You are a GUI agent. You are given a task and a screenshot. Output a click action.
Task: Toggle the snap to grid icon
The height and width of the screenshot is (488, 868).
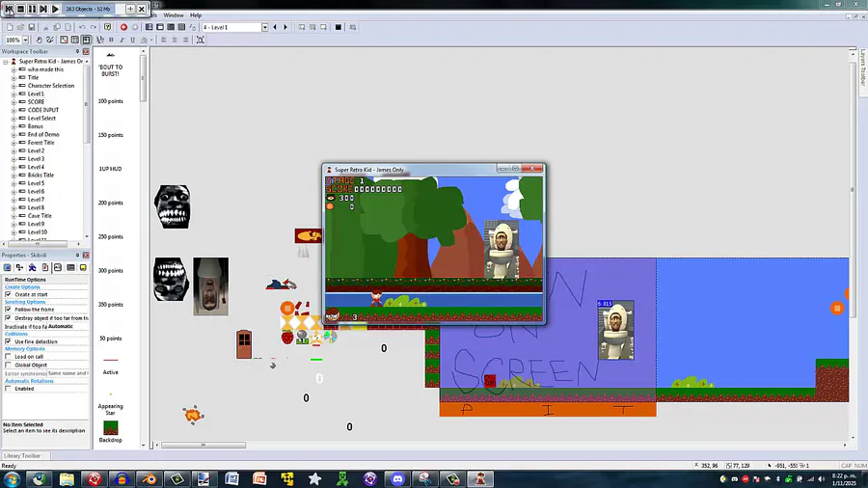pyautogui.click(x=86, y=40)
